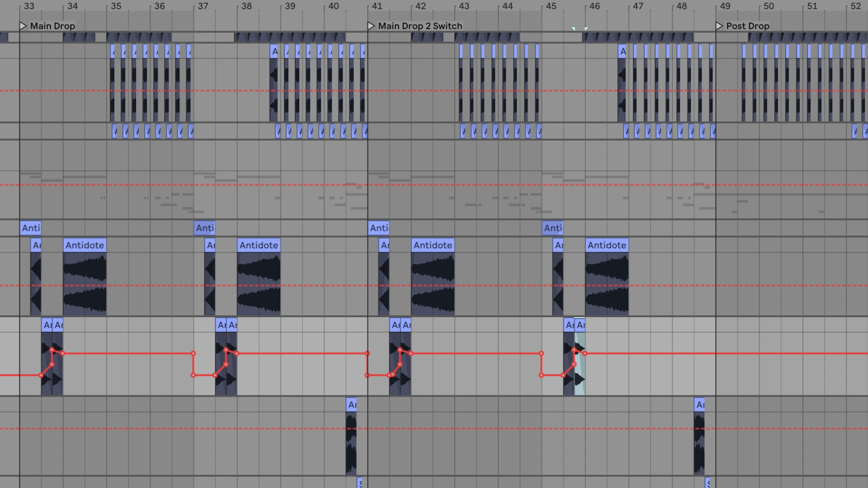Click bar 52 number in the timeline ruler

pos(856,6)
